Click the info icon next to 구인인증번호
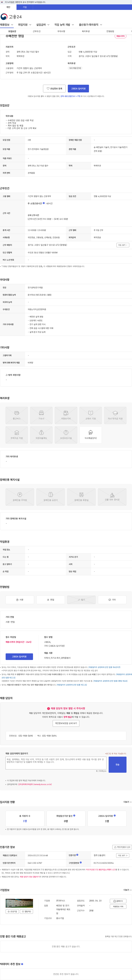Screen dimensions: 132x980 point(81,862)
